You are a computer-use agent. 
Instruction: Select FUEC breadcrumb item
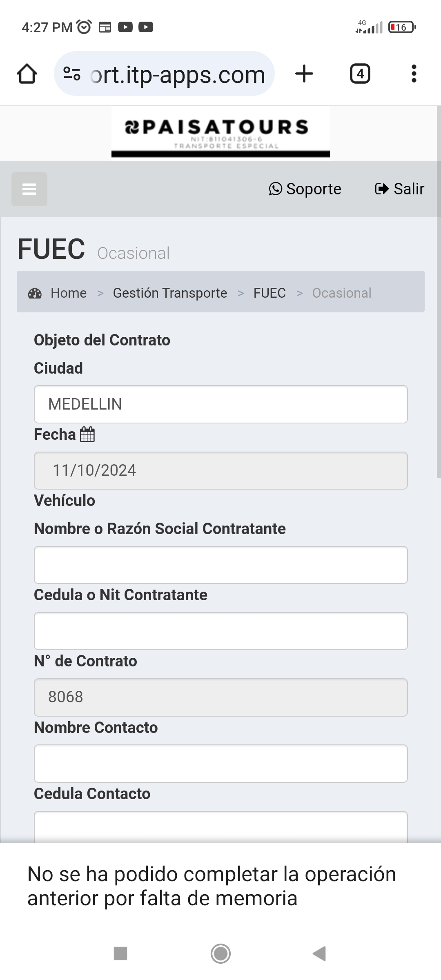coord(269,293)
